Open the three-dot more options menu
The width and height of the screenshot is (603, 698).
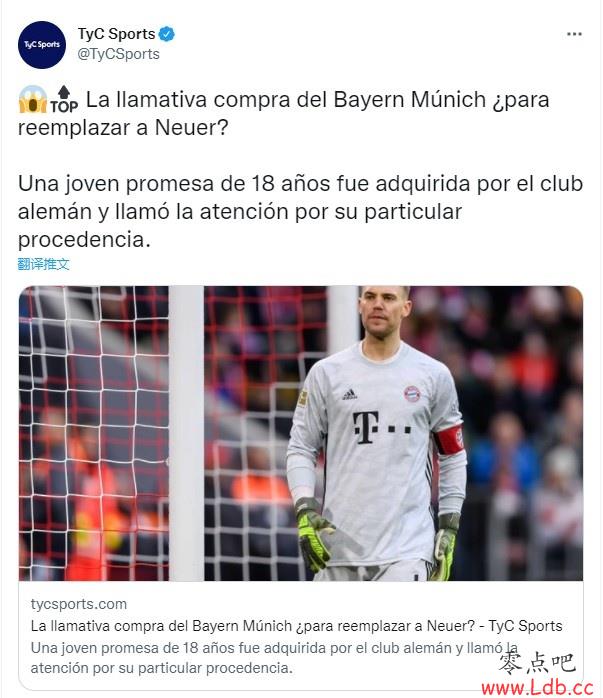tap(574, 34)
